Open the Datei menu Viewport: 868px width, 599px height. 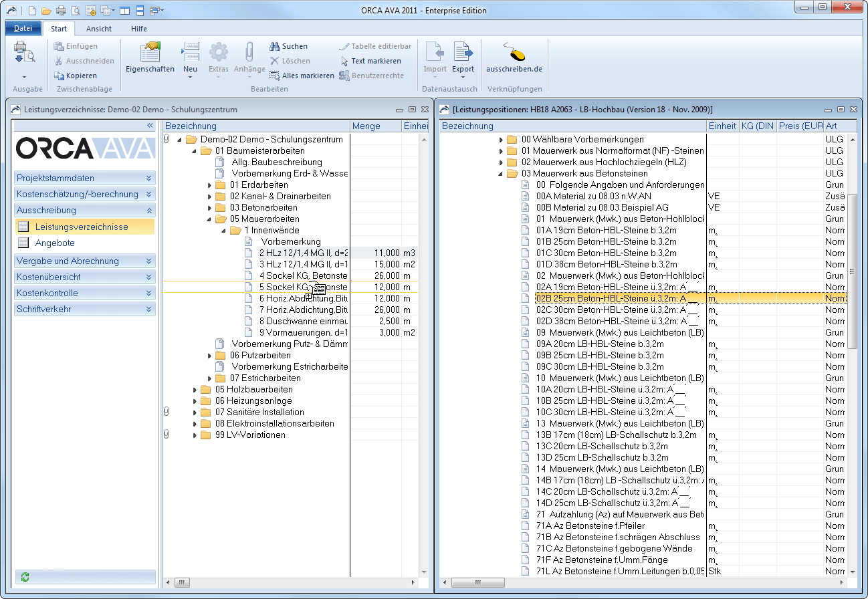[23, 29]
